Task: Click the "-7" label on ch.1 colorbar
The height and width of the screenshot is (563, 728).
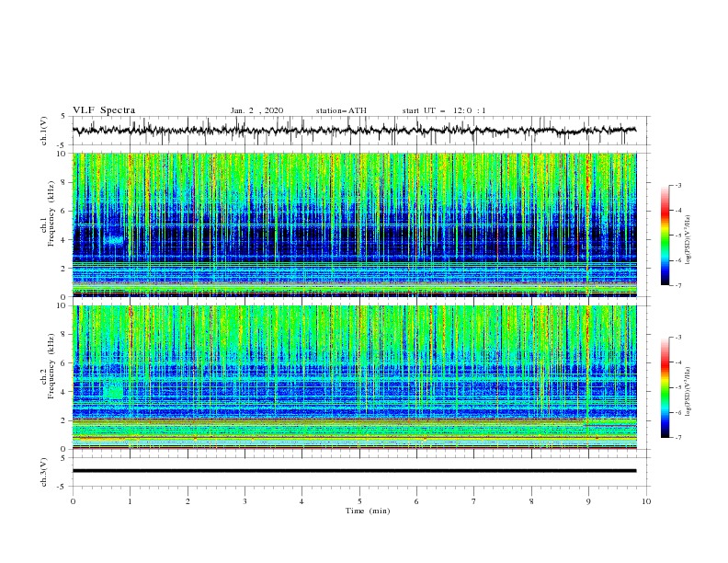Action: tap(678, 285)
